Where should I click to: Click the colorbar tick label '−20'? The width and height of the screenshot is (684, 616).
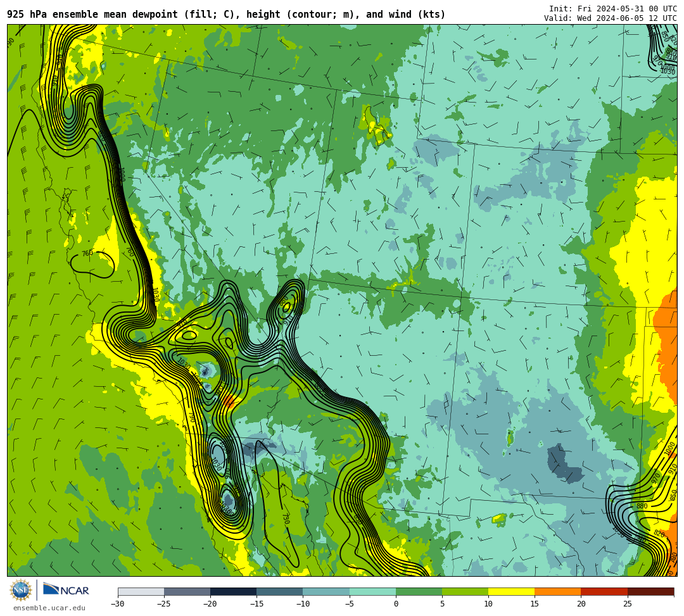click(210, 604)
